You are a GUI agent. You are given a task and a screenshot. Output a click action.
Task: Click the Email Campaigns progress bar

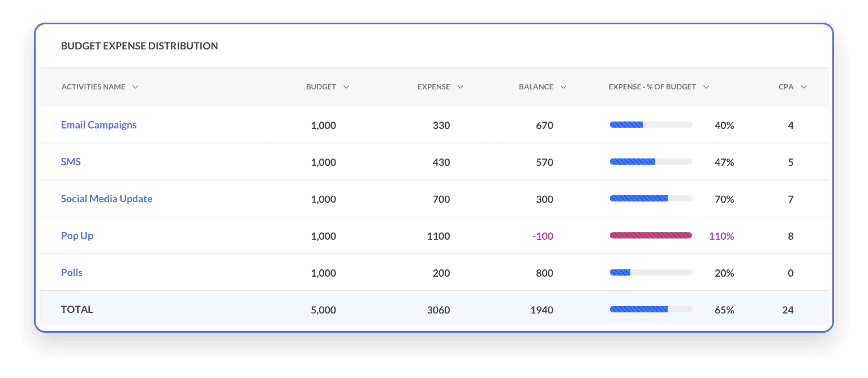pos(651,125)
